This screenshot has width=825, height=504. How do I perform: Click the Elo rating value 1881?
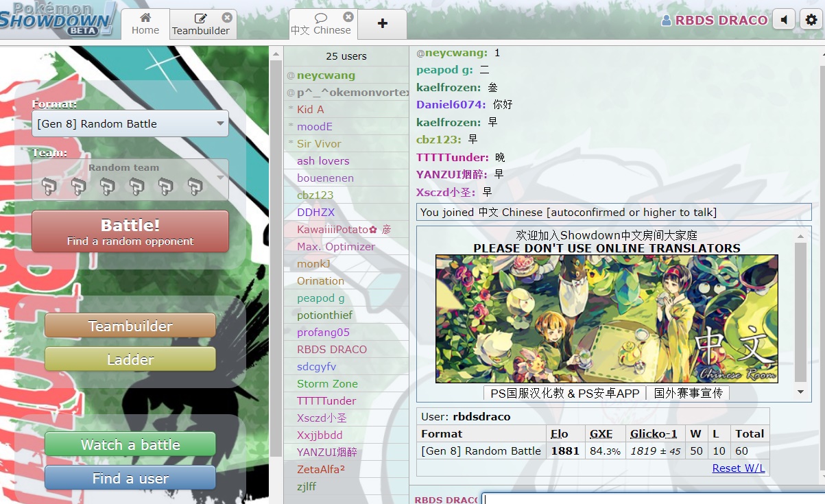[565, 451]
